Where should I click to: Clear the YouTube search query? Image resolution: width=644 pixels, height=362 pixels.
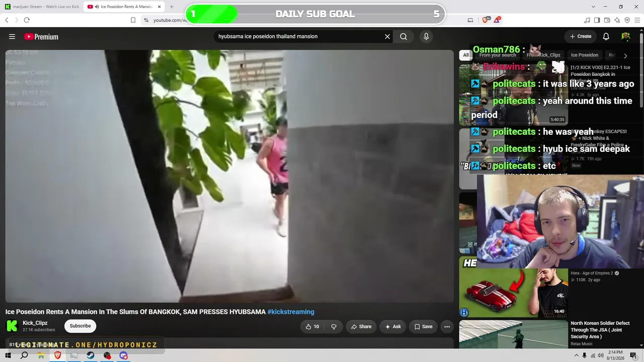pyautogui.click(x=387, y=36)
